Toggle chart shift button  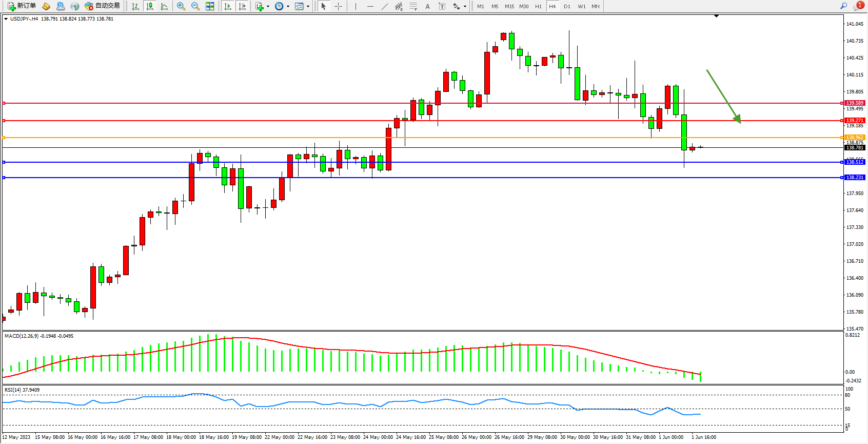point(242,6)
